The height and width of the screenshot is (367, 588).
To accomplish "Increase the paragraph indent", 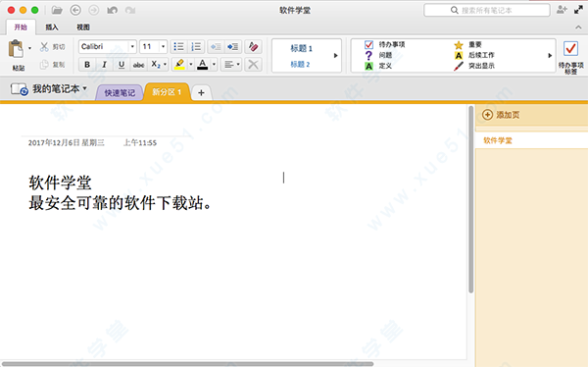I will 232,46.
